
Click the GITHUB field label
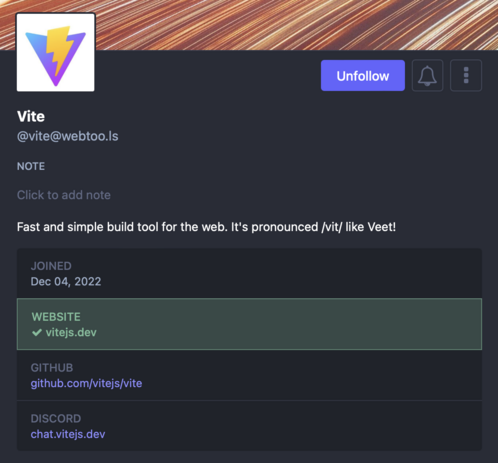[x=52, y=368]
